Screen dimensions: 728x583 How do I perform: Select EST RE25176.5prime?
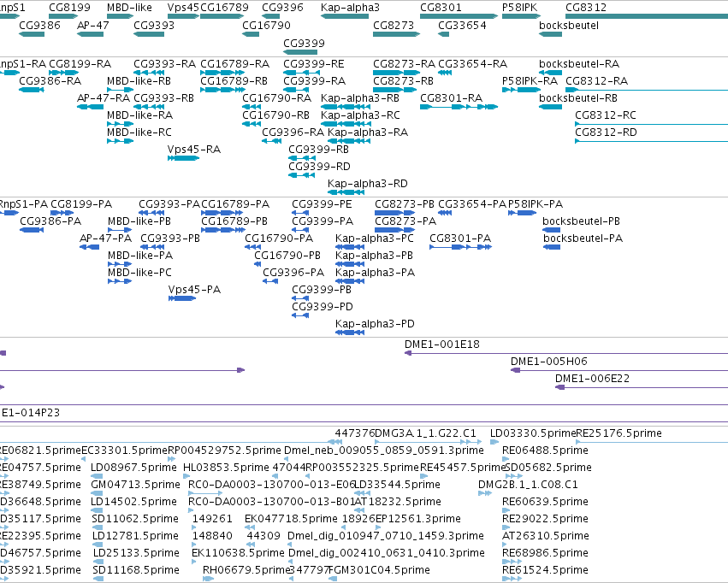[619, 433]
